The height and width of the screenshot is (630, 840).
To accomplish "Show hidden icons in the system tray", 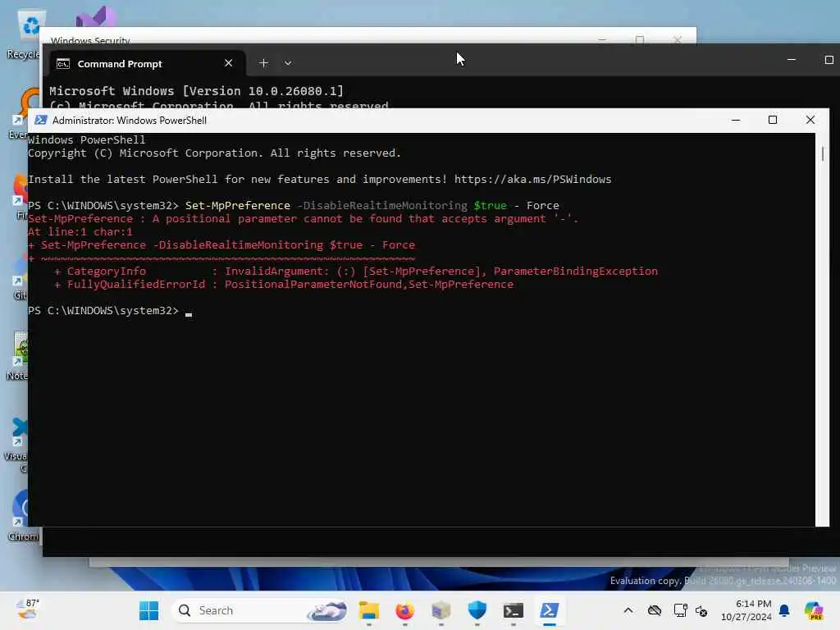I will 628,610.
